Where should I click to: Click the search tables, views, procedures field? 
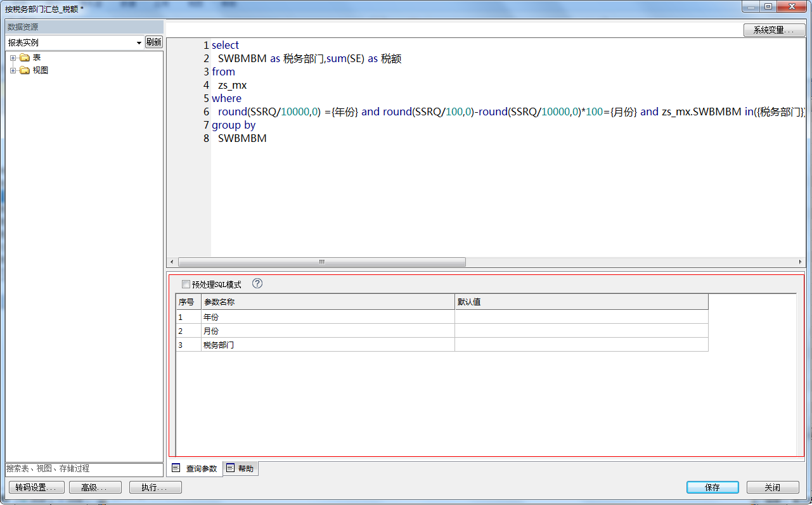84,469
